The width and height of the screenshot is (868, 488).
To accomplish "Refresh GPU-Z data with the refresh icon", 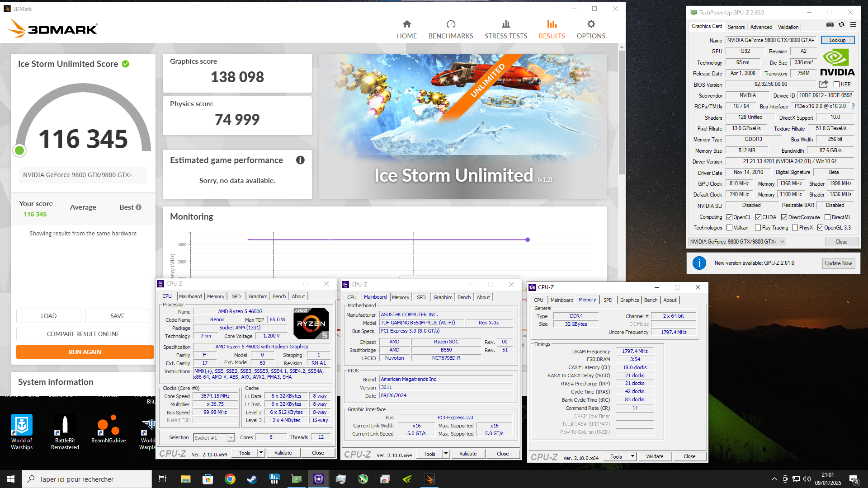I will 842,25.
